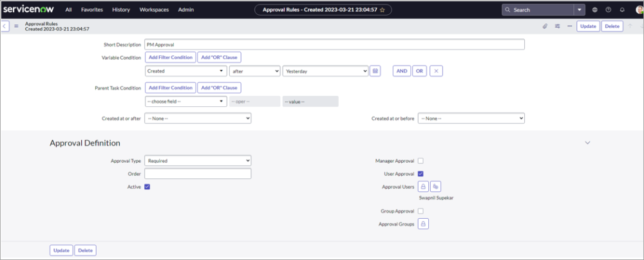Uncheck the User Approval checkbox
The image size is (644, 260).
tap(421, 174)
